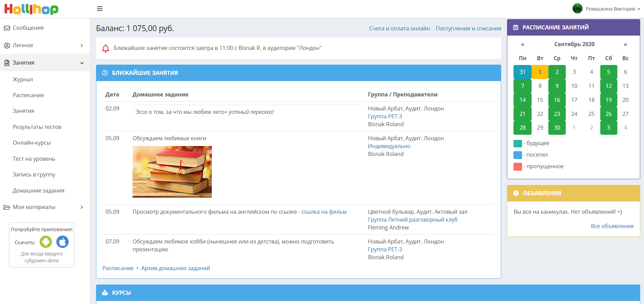Click the document icon next to Занятия
This screenshot has height=304, width=644.
click(x=7, y=63)
